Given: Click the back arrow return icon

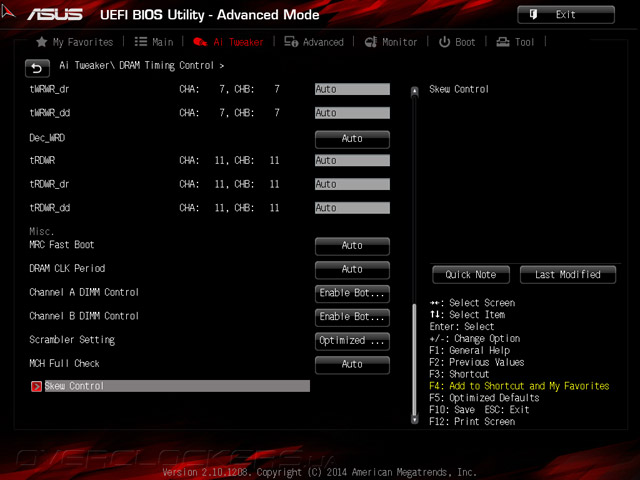Looking at the screenshot, I should tap(37, 68).
